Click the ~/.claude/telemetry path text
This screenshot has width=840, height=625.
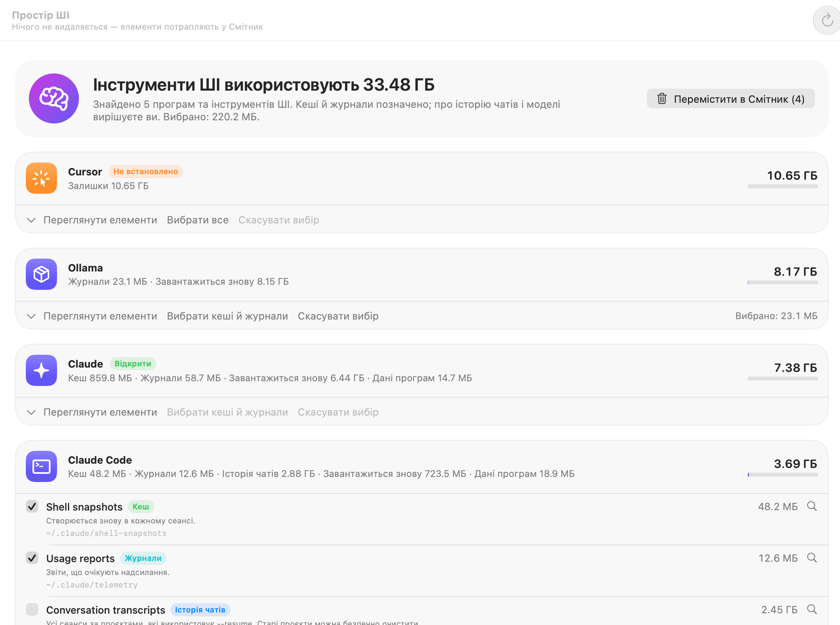coord(92,585)
